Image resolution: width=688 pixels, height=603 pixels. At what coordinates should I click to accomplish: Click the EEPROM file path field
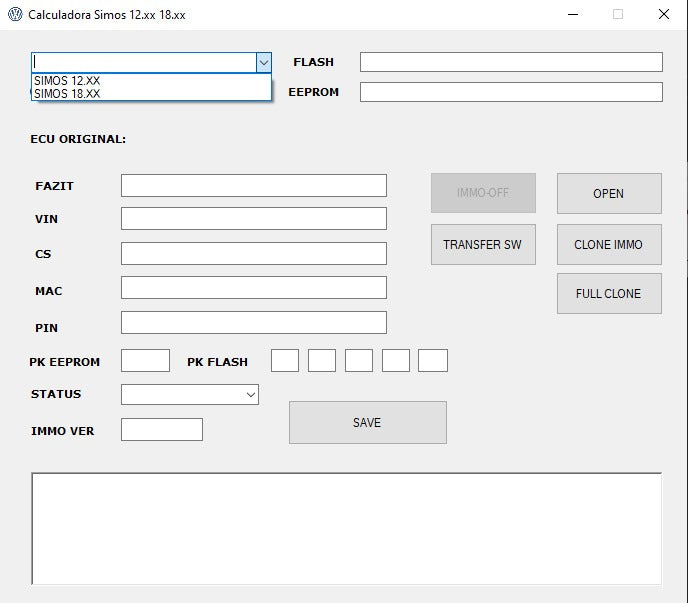tap(511, 92)
